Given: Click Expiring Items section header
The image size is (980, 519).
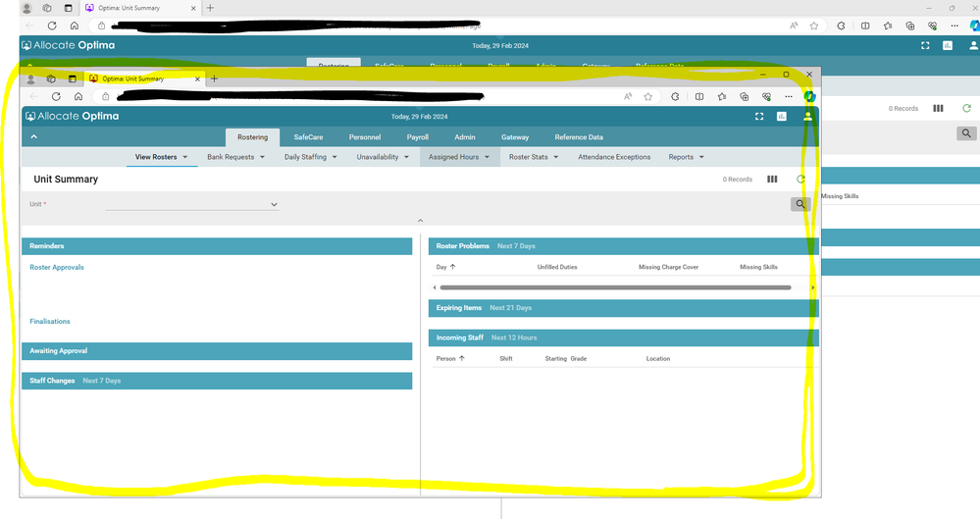Looking at the screenshot, I should (623, 308).
